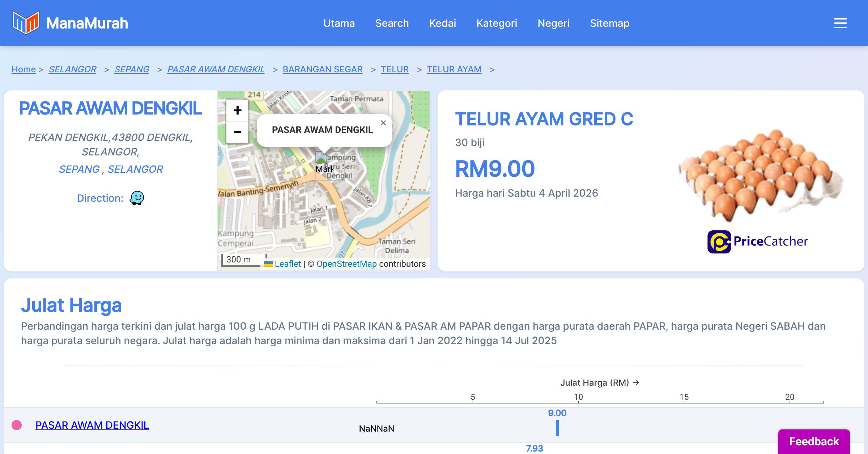
Task: Open the Negeri navigation item
Action: pyautogui.click(x=553, y=23)
